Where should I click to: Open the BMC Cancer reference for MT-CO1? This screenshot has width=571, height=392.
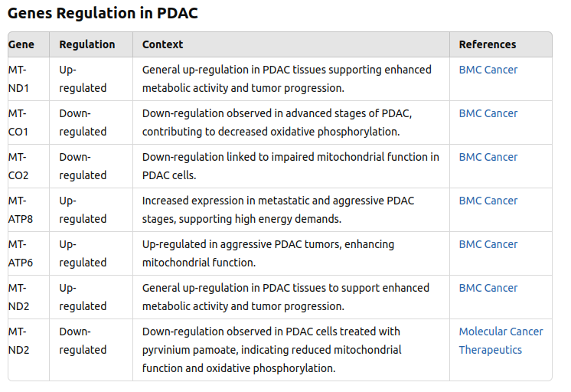tap(488, 113)
